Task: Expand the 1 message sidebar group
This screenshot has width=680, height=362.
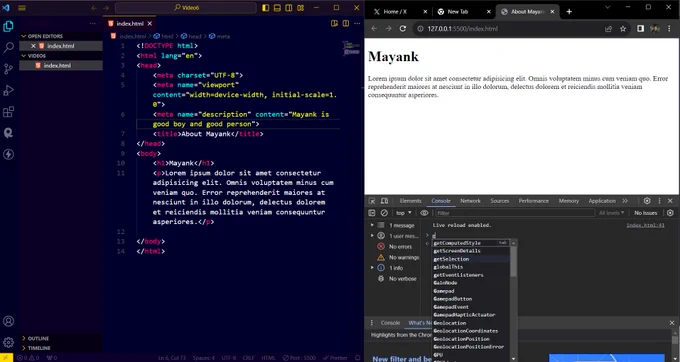Action: pos(372,225)
